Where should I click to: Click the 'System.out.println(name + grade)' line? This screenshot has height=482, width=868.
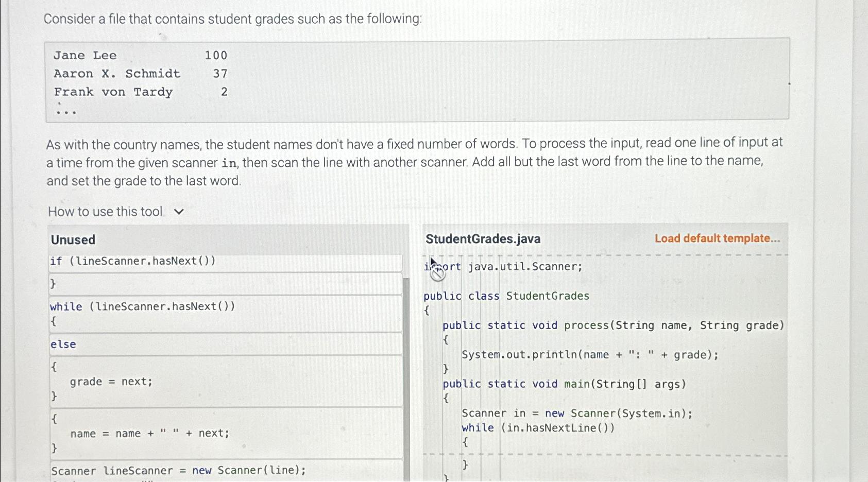pyautogui.click(x=589, y=355)
